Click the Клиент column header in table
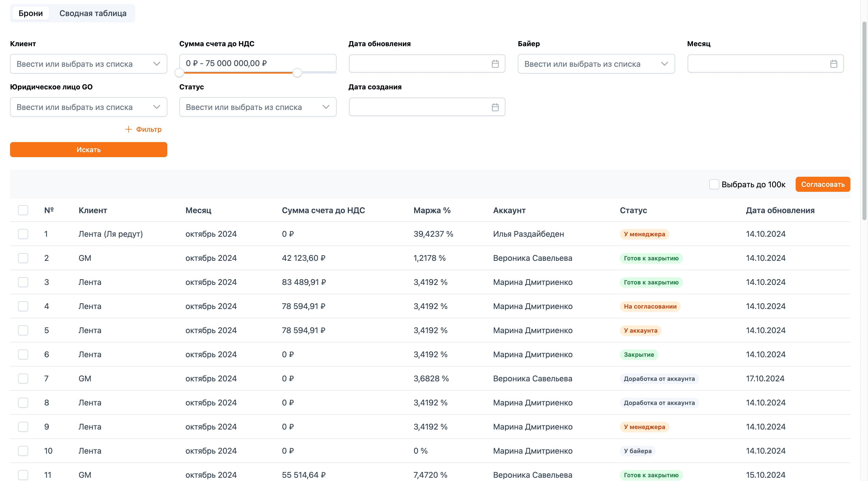Image resolution: width=868 pixels, height=481 pixels. coord(93,210)
